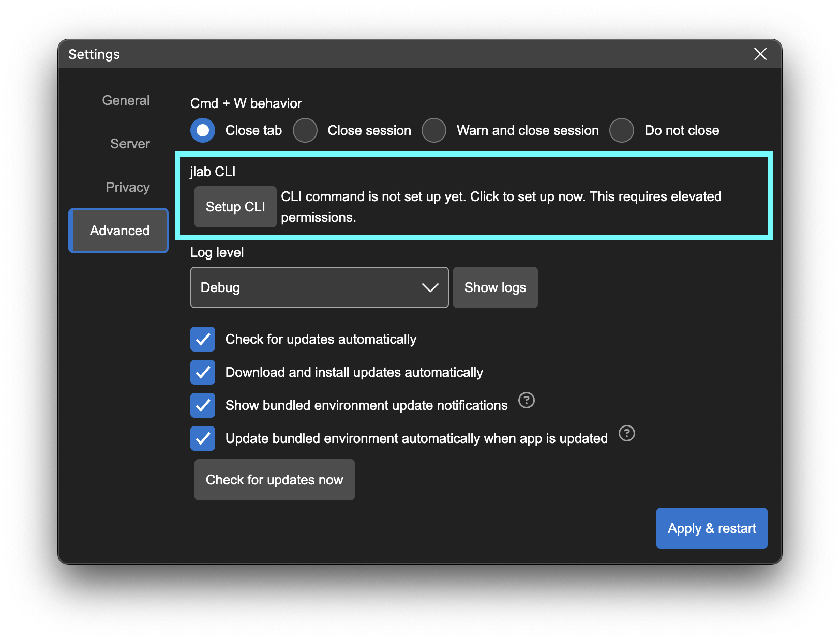Toggle Download and install updates automatically
Viewport: 840px width, 641px height.
tap(203, 372)
